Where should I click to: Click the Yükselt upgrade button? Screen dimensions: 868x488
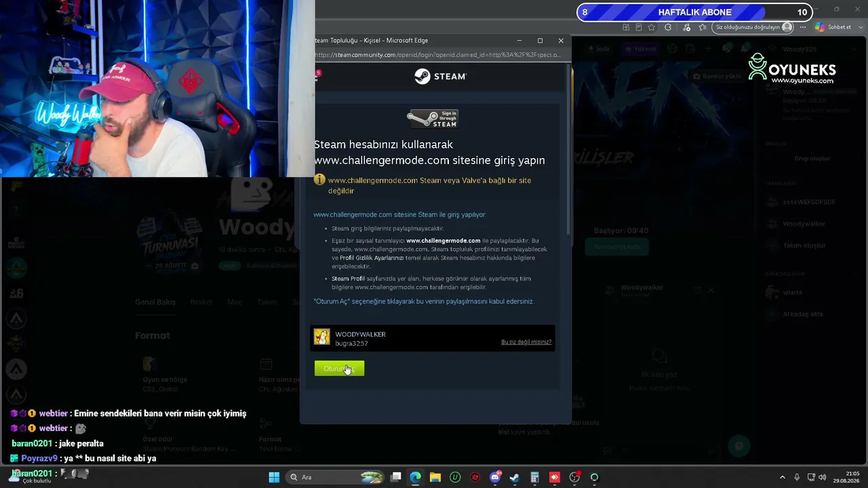pyautogui.click(x=641, y=49)
